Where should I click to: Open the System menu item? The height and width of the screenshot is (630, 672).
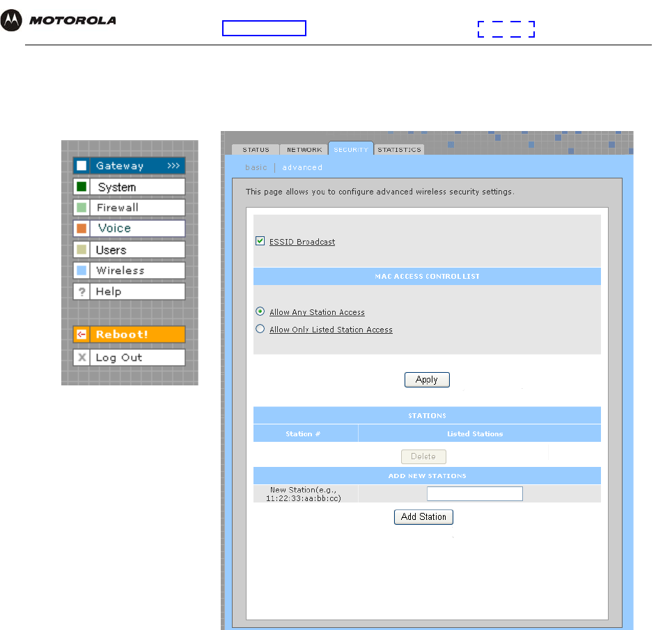click(129, 187)
